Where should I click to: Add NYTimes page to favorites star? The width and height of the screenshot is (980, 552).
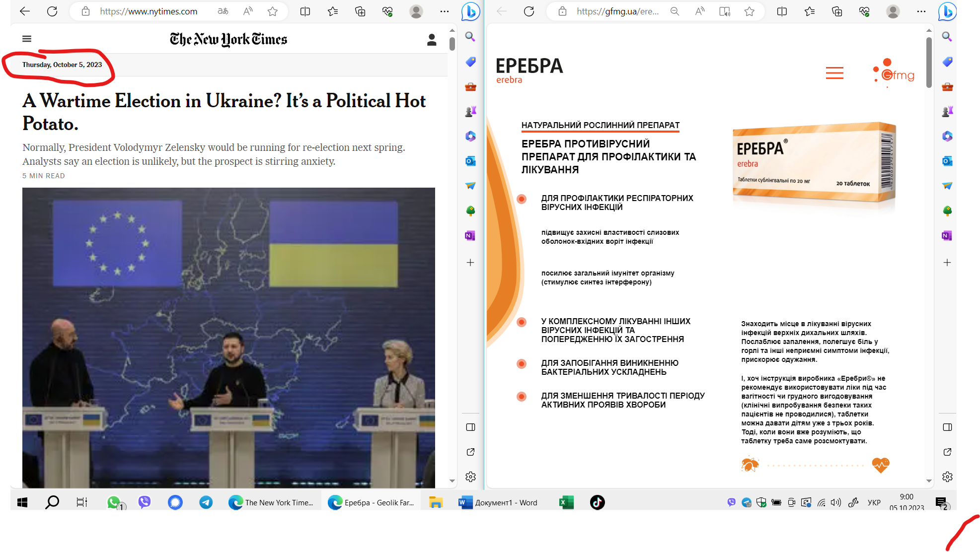point(272,11)
